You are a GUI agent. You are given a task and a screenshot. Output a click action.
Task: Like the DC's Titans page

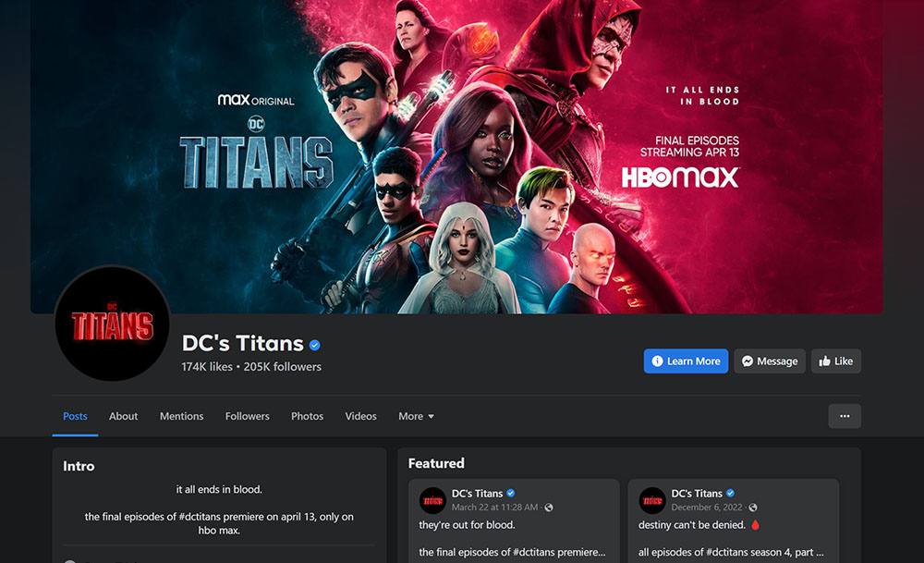point(836,361)
